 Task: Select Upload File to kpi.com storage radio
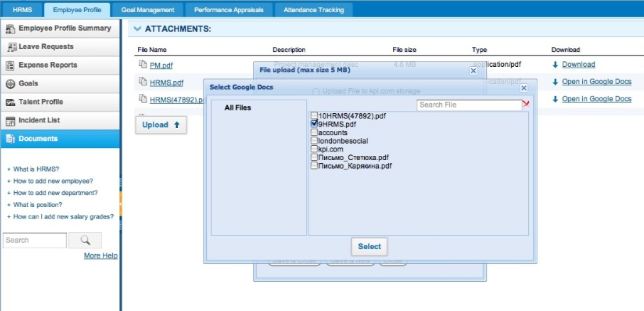316,91
